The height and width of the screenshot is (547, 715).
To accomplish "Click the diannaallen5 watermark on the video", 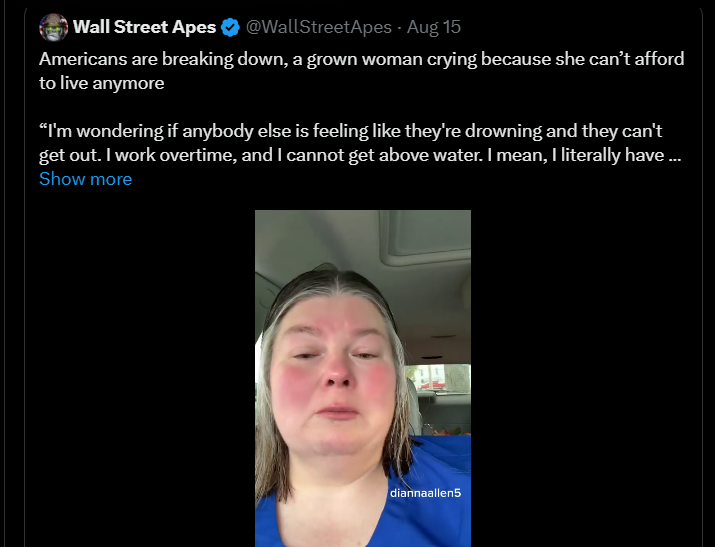I will [x=425, y=493].
